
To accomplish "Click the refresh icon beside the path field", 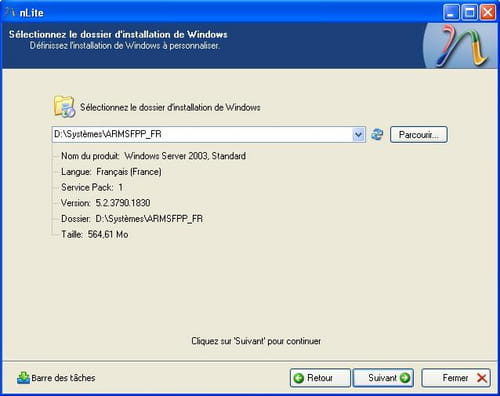I will tap(377, 134).
